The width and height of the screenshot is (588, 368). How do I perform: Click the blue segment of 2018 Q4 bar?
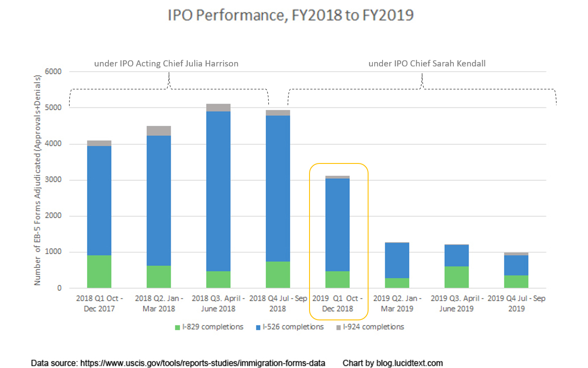tap(278, 188)
